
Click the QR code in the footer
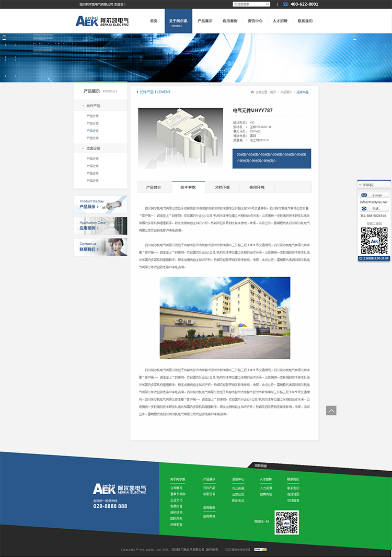(x=286, y=522)
